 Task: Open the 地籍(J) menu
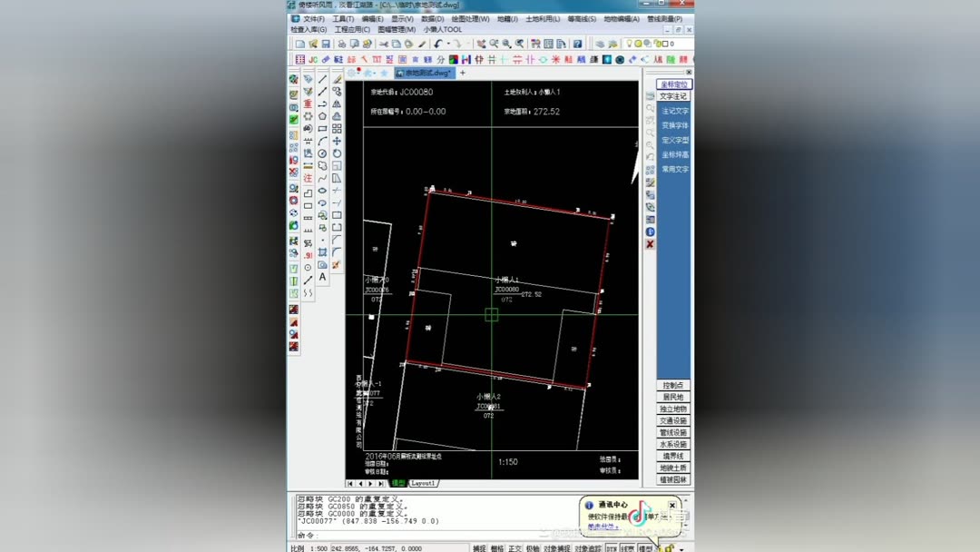pos(508,18)
